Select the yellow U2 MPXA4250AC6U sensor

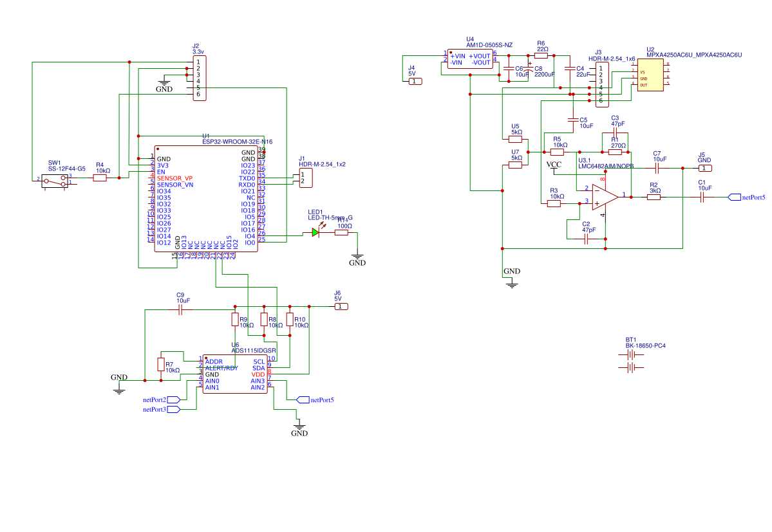pos(650,75)
